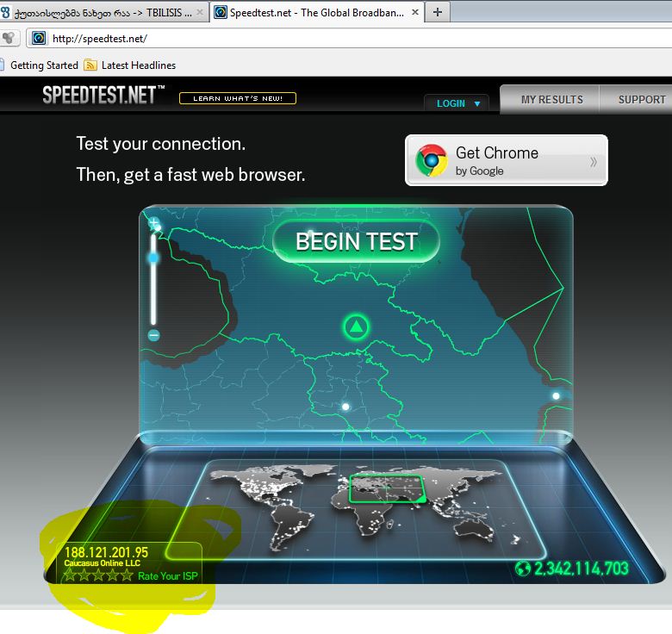
Task: Select the white server dot below the triangle marker
Action: 345,407
